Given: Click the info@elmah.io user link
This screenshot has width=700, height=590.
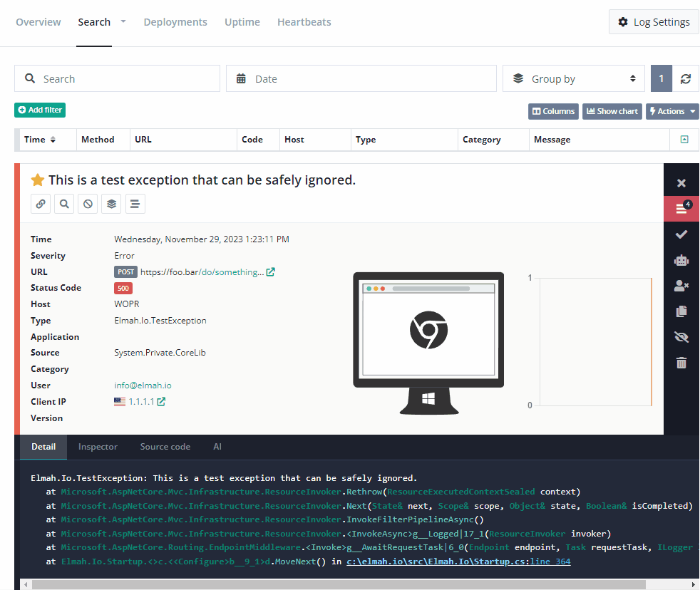Looking at the screenshot, I should pyautogui.click(x=143, y=385).
